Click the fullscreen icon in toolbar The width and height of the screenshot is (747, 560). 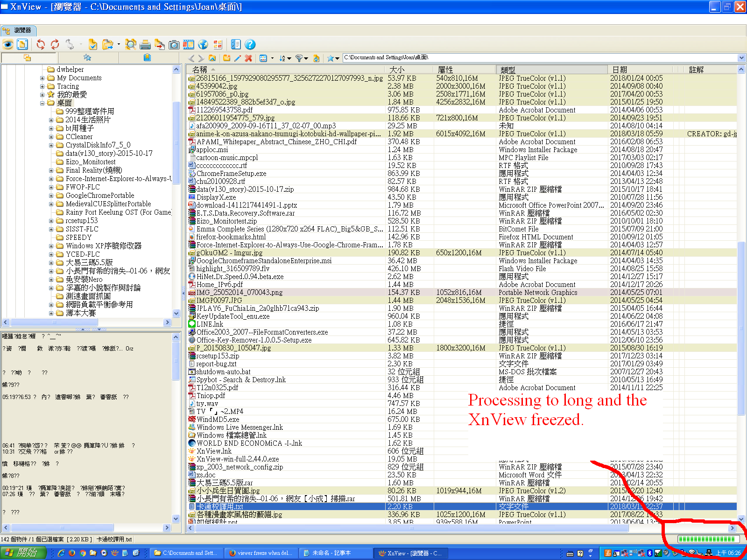pos(22,44)
